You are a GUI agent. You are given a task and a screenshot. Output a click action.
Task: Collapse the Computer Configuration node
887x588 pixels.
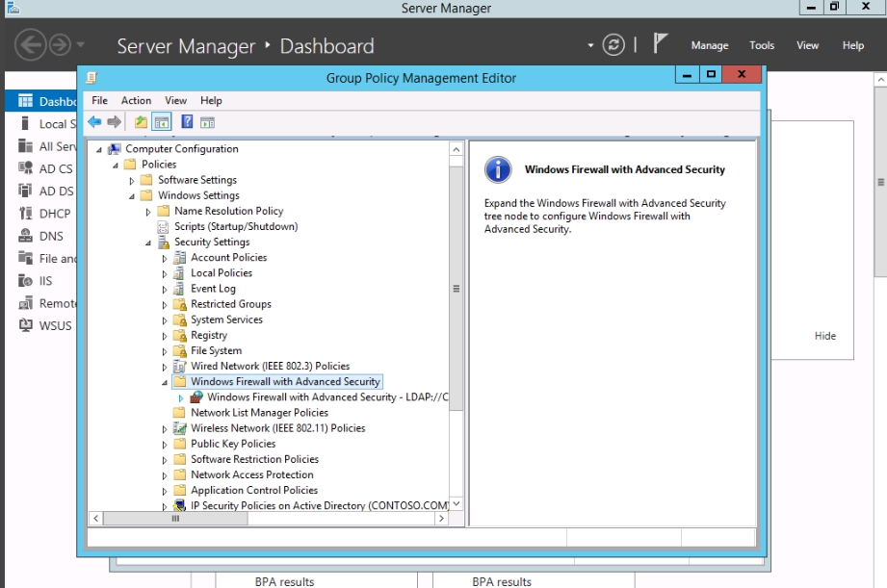pos(99,150)
